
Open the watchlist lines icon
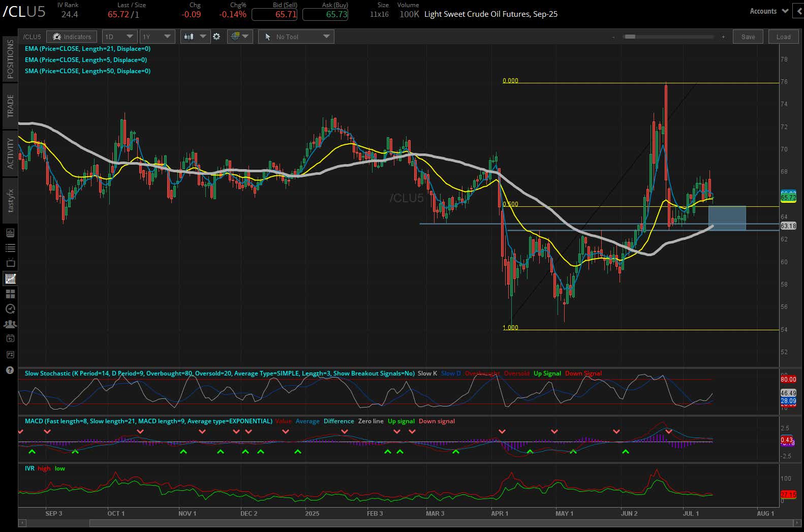10,248
